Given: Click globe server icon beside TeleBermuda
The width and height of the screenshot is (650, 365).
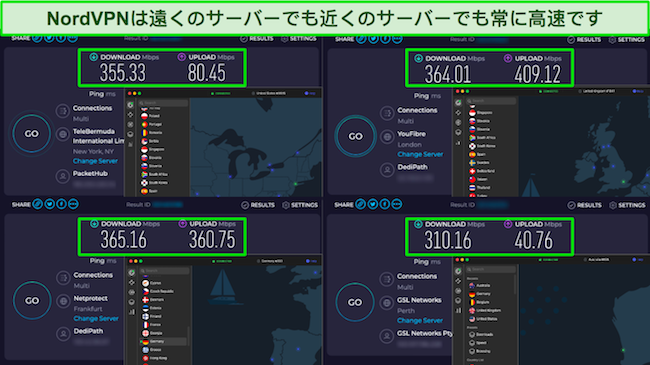Looking at the screenshot, I should click(63, 134).
